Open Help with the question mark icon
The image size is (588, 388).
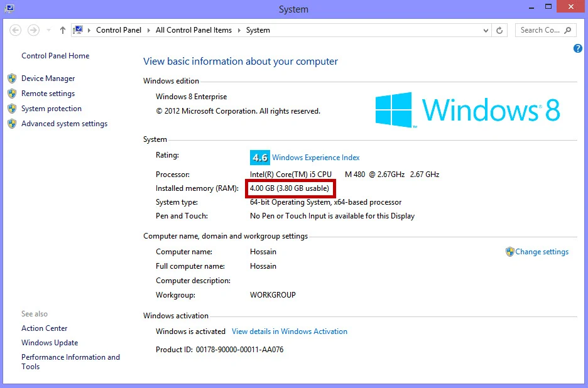(577, 48)
